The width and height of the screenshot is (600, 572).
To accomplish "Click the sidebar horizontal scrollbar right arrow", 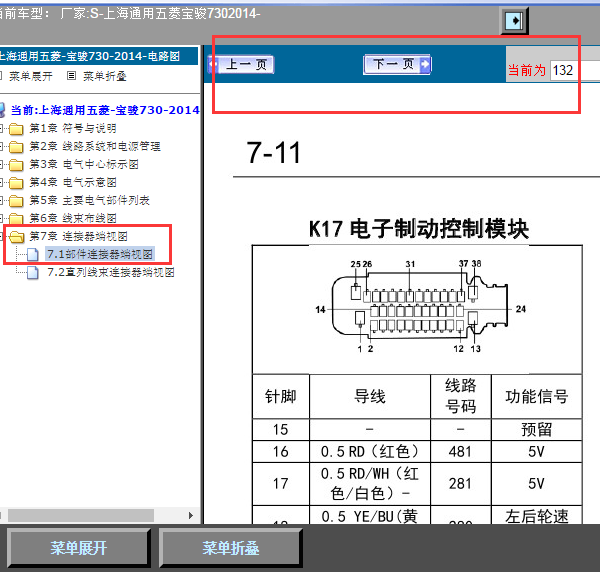I will coord(191,515).
